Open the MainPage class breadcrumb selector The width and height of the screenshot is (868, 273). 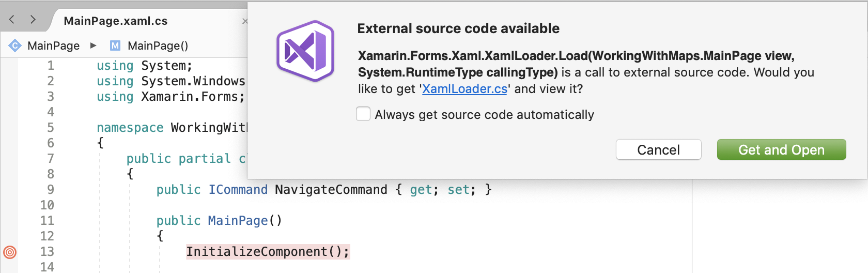53,45
